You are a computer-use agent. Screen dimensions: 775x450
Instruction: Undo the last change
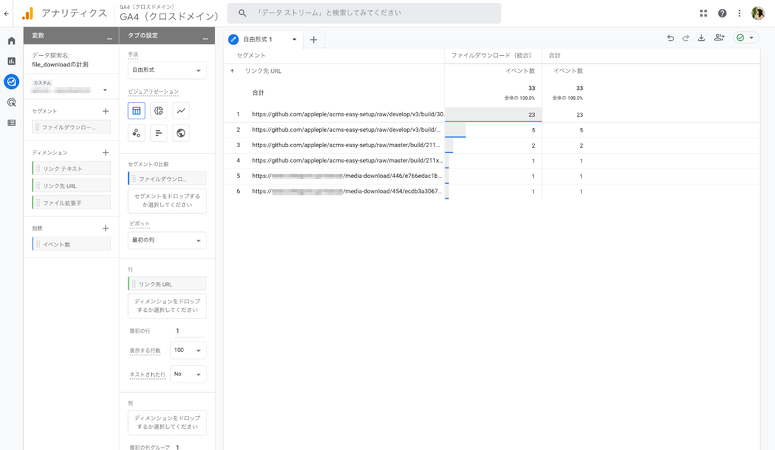click(x=670, y=38)
